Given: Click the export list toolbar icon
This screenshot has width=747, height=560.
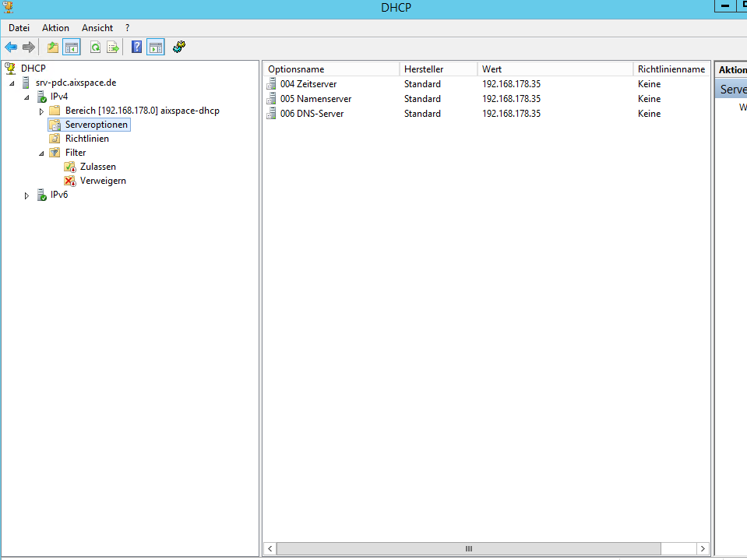Looking at the screenshot, I should pyautogui.click(x=113, y=48).
